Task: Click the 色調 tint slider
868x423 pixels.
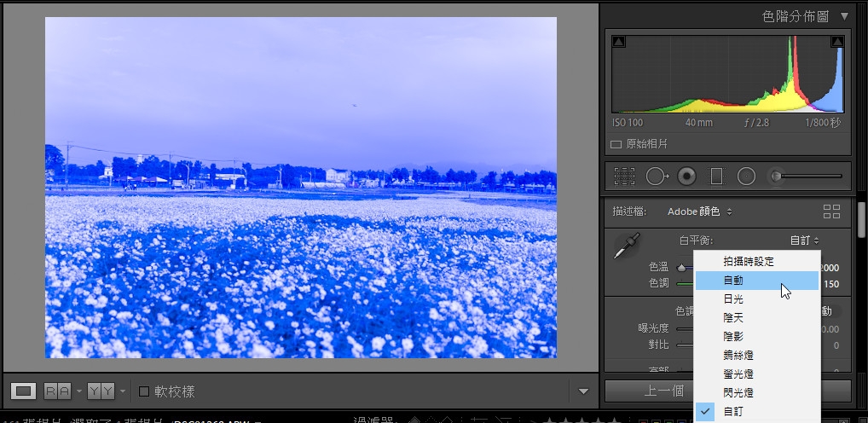Action: click(x=686, y=283)
